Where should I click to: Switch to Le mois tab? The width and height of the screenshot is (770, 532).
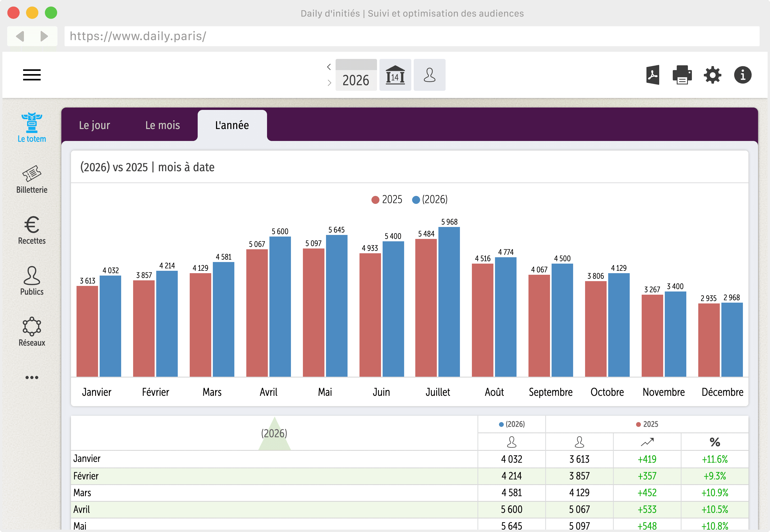[x=162, y=125]
